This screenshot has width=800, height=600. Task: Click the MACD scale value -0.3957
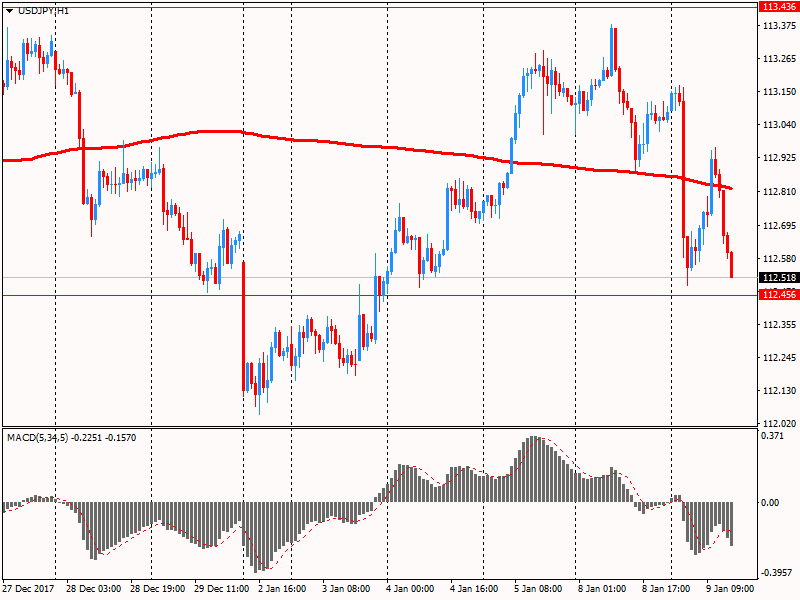tap(776, 572)
